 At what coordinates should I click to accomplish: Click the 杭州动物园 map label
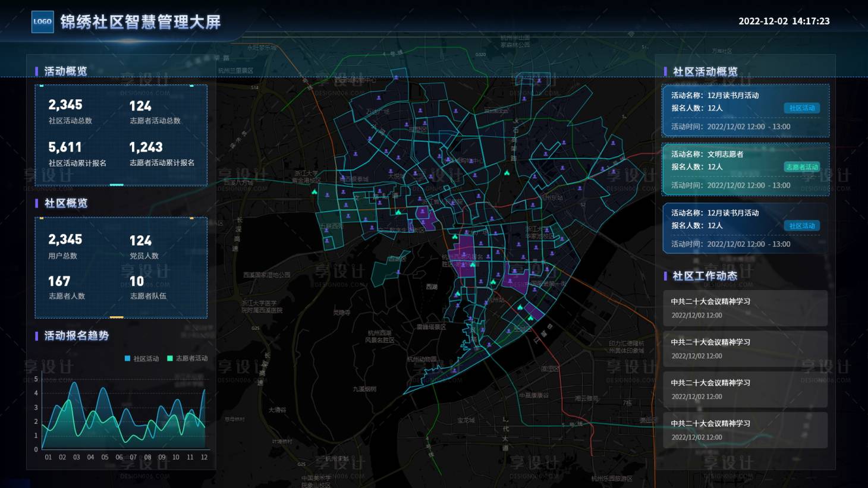pos(422,360)
